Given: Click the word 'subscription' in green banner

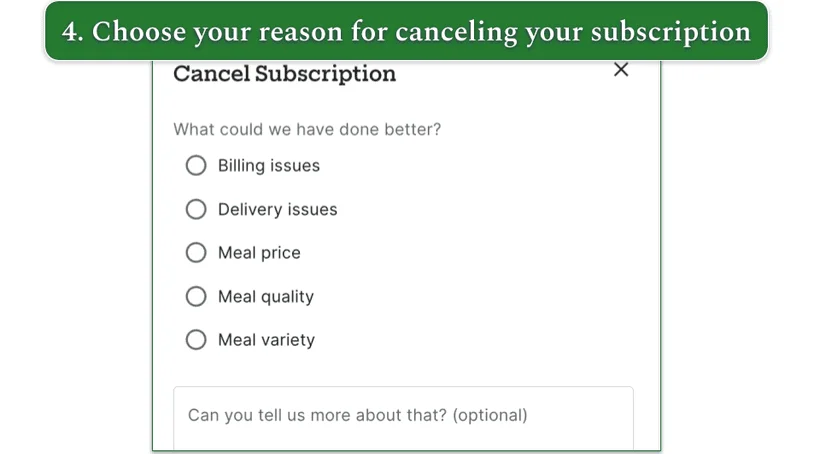Looking at the screenshot, I should click(x=670, y=32).
